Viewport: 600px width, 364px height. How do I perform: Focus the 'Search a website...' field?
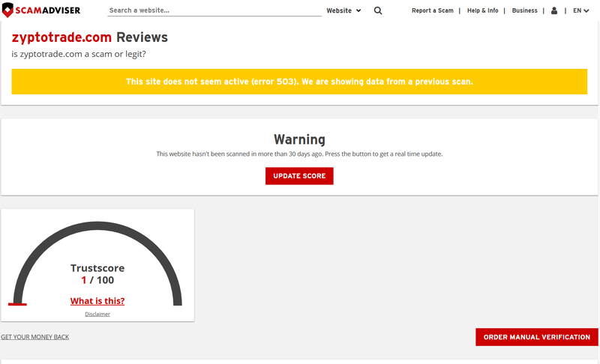[x=214, y=10]
